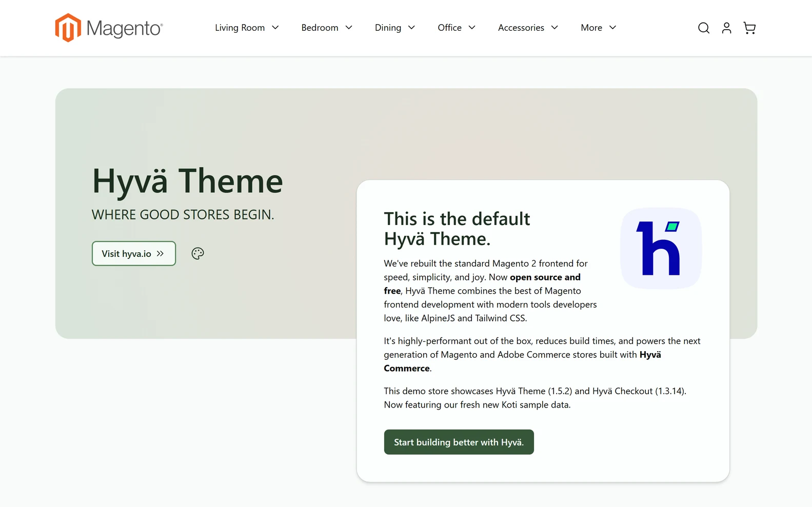The width and height of the screenshot is (812, 507).
Task: Expand the Living Room chevron
Action: [x=275, y=28]
